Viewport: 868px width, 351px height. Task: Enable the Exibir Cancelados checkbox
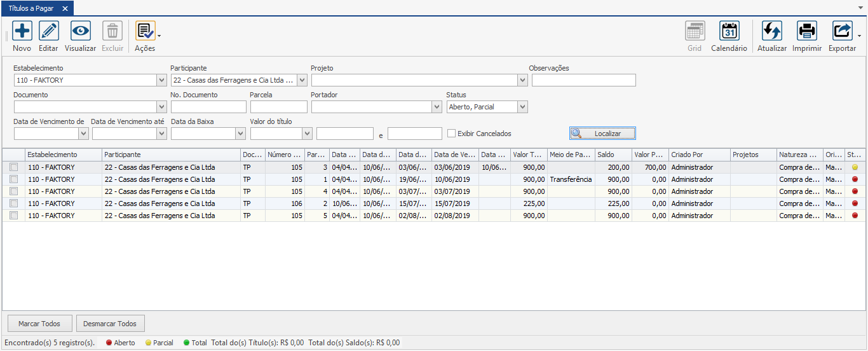pyautogui.click(x=451, y=134)
